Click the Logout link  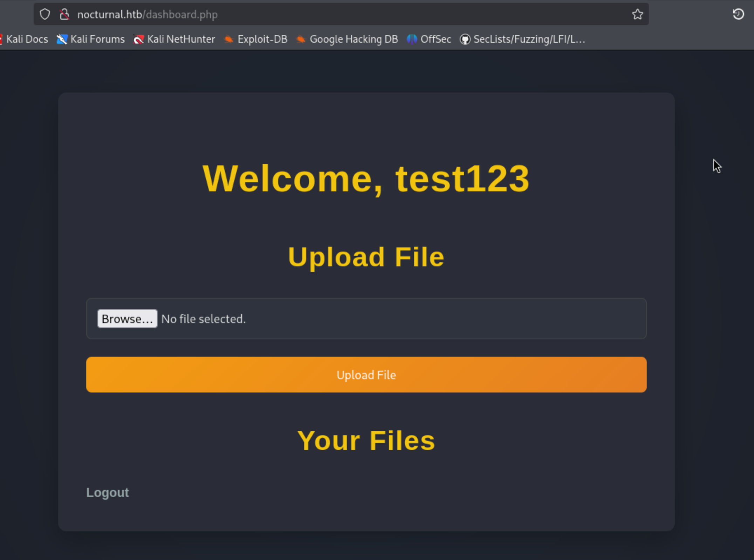point(107,492)
